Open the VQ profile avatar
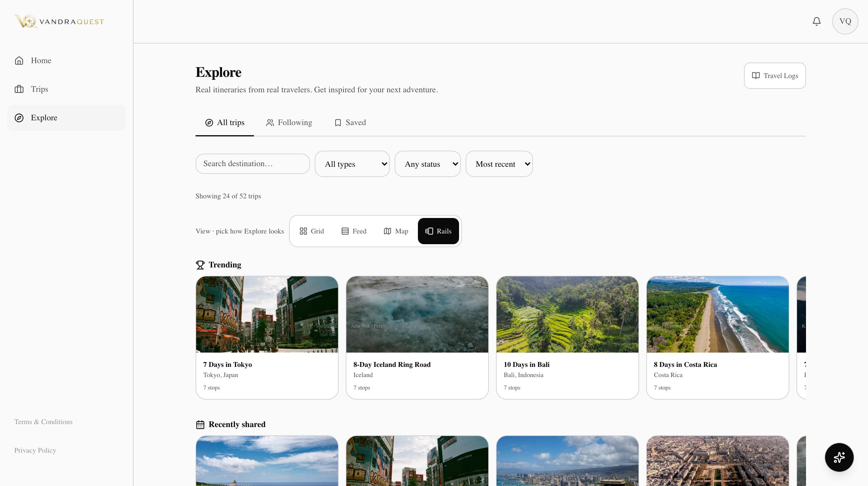The image size is (868, 486). point(845,21)
